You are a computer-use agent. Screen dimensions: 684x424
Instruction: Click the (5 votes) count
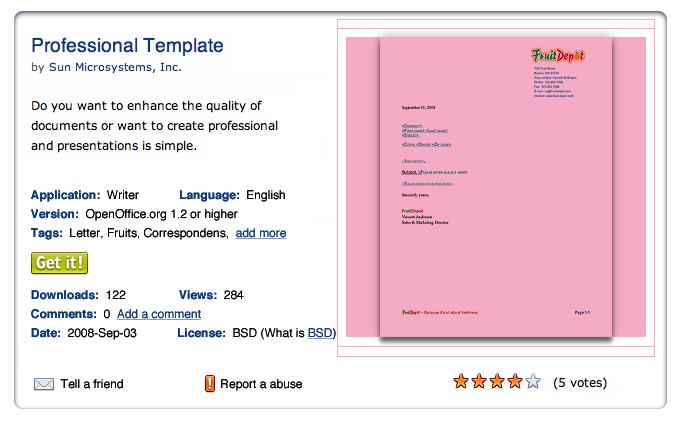coord(581,382)
